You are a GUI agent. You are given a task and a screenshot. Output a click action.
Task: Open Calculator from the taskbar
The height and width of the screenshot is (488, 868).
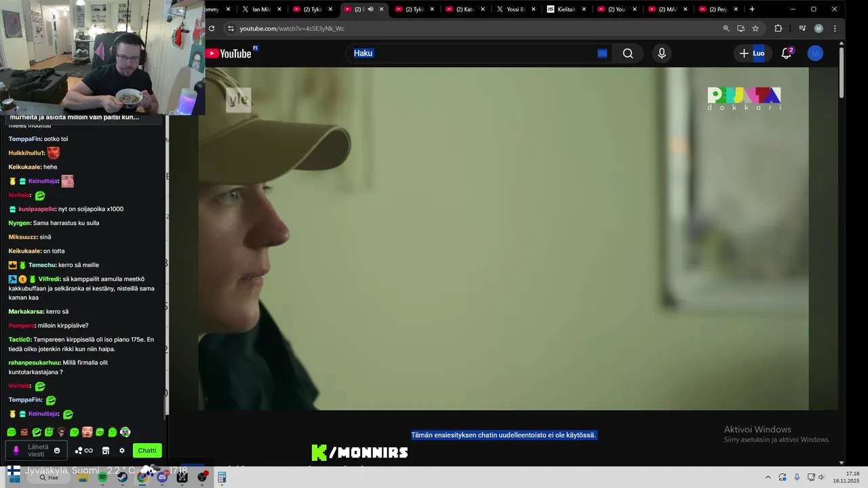(x=222, y=478)
